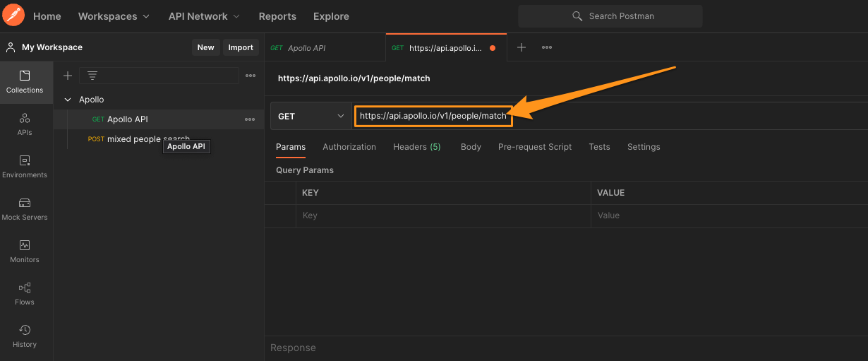Click the My Workspace label

(x=52, y=47)
